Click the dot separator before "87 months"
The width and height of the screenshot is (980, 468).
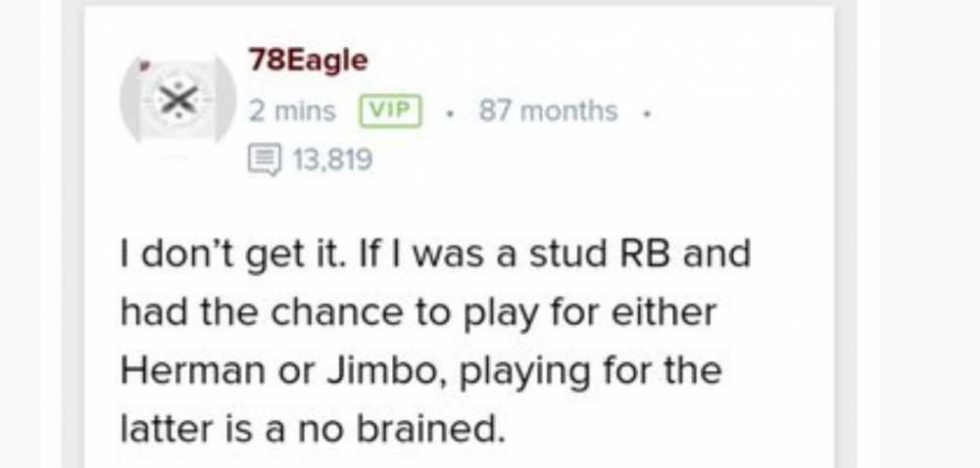point(448,112)
